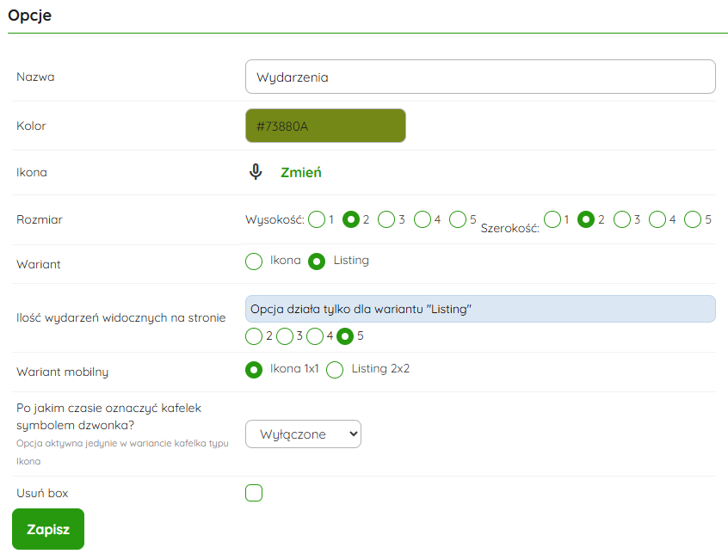
Task: Click the Nazwa text field
Action: (480, 77)
